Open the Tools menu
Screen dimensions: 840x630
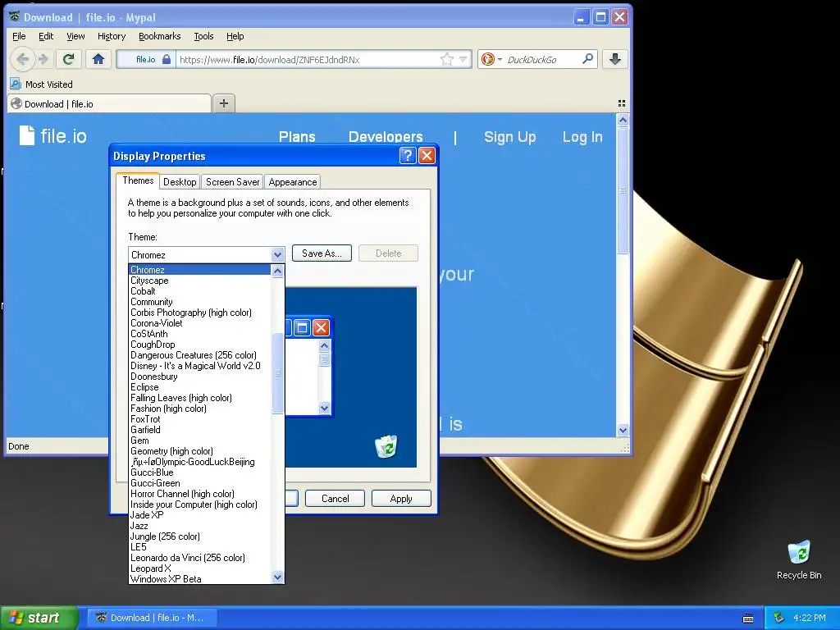203,36
